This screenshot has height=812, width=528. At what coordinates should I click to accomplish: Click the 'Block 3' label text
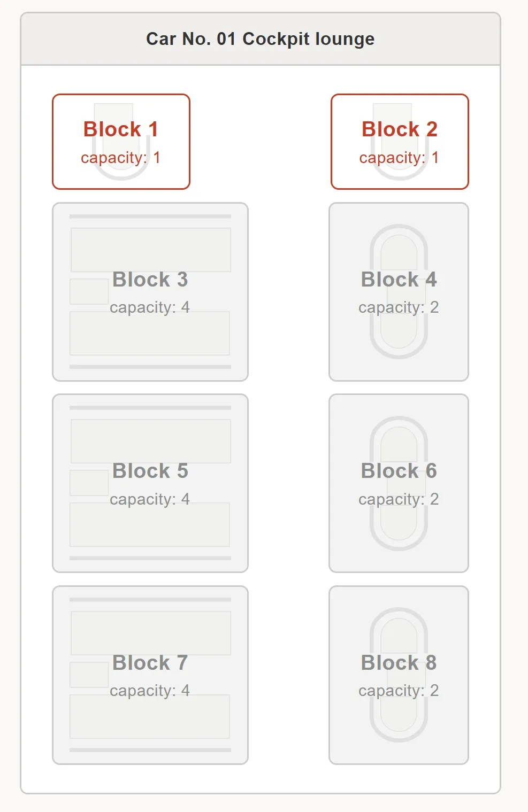(x=150, y=280)
